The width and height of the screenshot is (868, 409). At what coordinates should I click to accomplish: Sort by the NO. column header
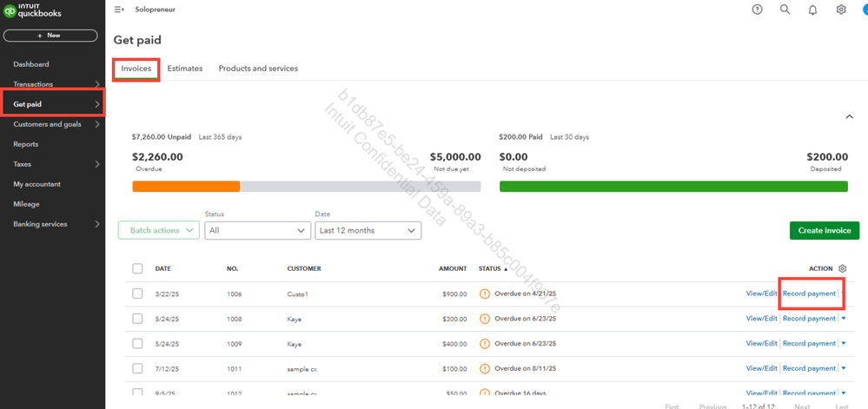(233, 268)
